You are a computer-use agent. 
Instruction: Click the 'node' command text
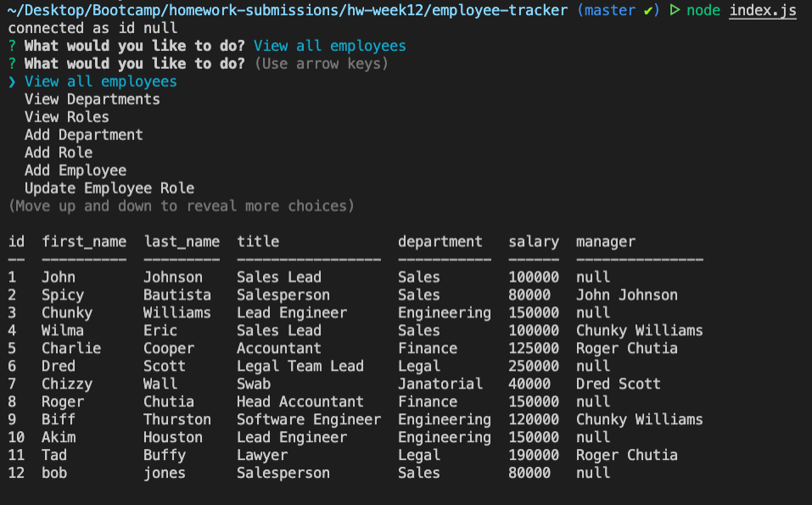(x=703, y=10)
